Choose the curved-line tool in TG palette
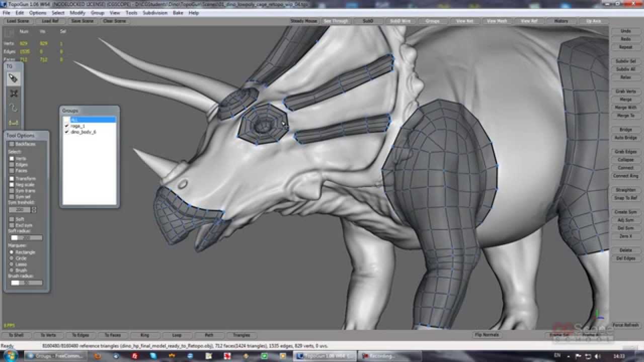 pyautogui.click(x=13, y=108)
